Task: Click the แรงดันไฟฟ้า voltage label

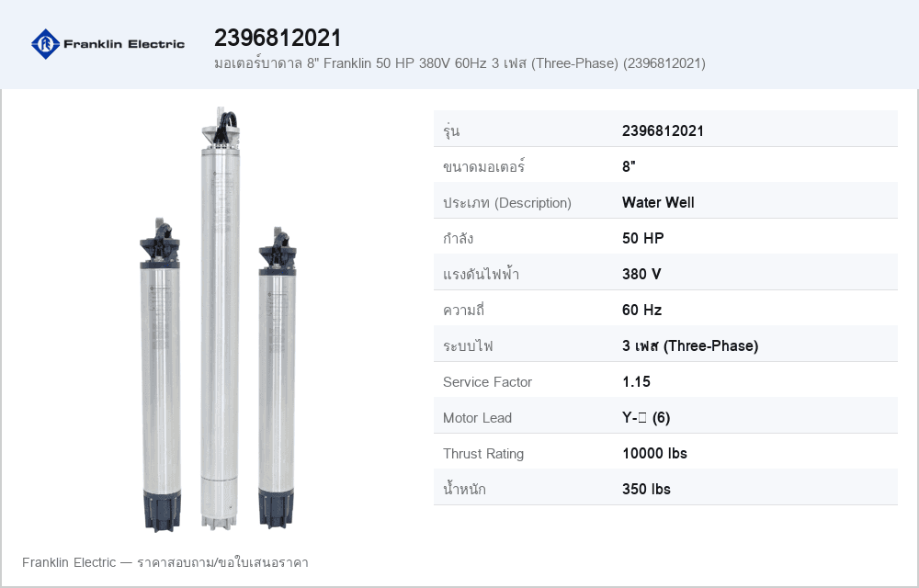Action: click(482, 274)
